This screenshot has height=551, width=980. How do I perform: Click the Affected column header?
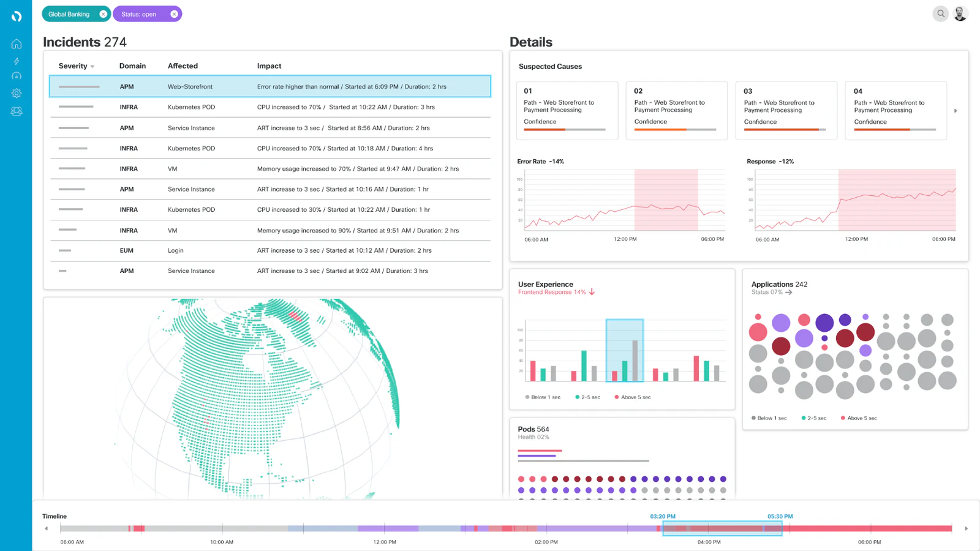[x=183, y=66]
